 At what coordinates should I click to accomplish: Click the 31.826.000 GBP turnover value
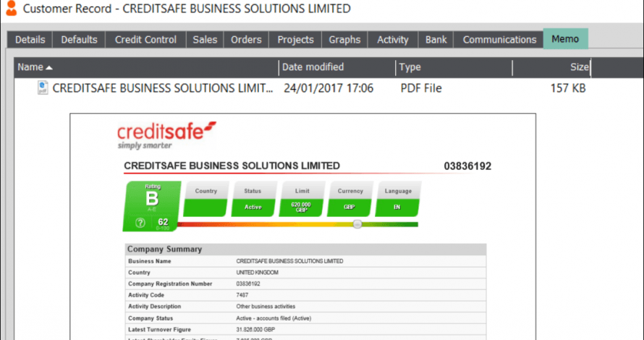[255, 330]
